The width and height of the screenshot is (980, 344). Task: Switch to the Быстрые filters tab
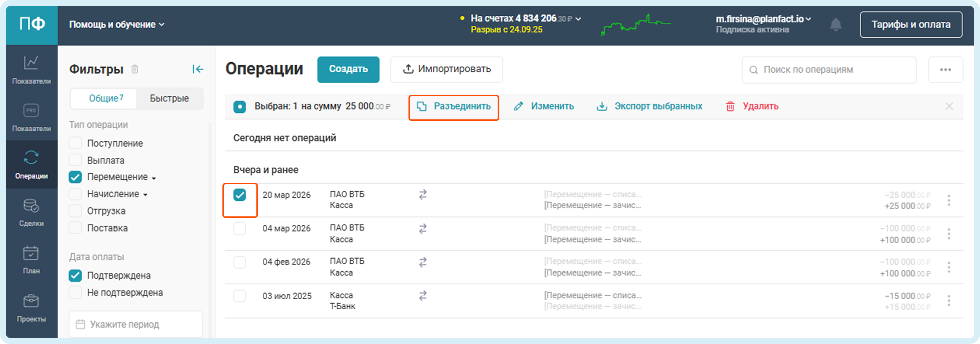click(x=169, y=98)
